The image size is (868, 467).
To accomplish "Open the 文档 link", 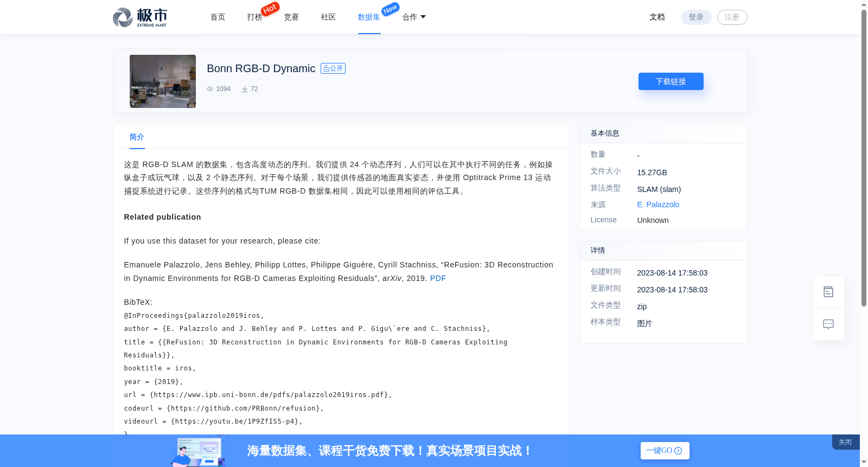I will point(657,17).
